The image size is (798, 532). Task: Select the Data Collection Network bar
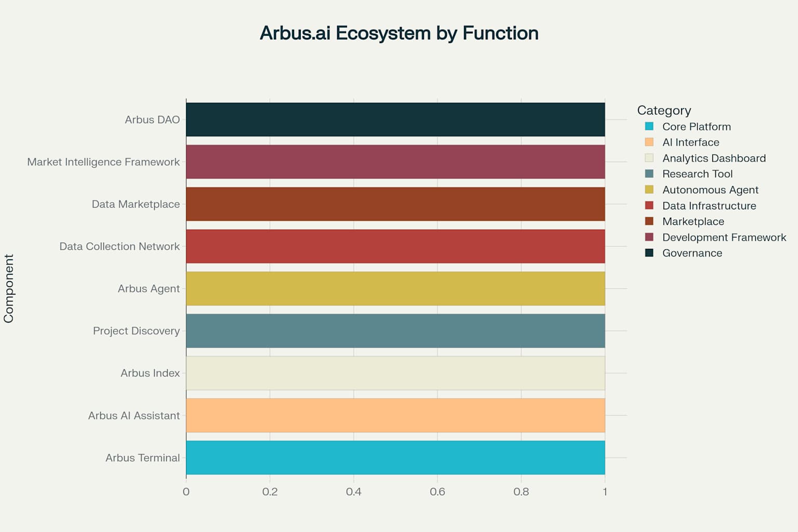click(x=395, y=246)
